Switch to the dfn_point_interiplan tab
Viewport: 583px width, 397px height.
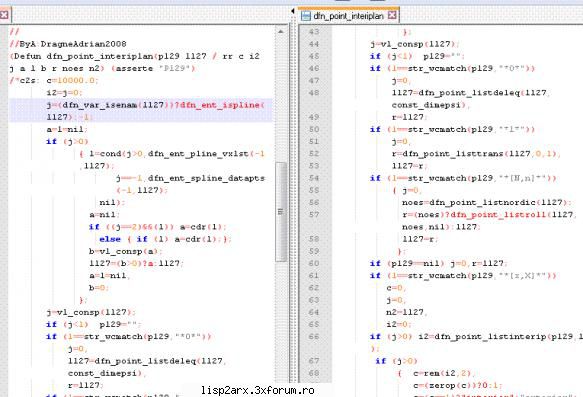click(x=348, y=16)
